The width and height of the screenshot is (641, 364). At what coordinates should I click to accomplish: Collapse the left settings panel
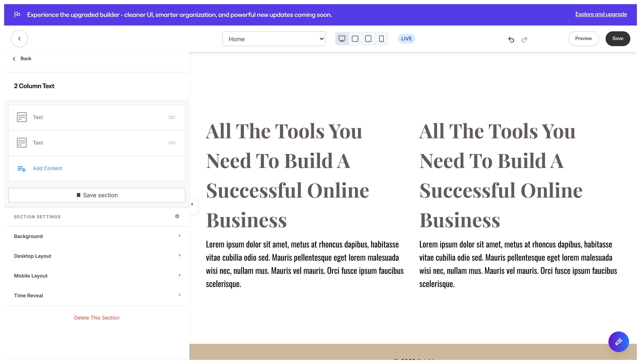click(x=192, y=204)
